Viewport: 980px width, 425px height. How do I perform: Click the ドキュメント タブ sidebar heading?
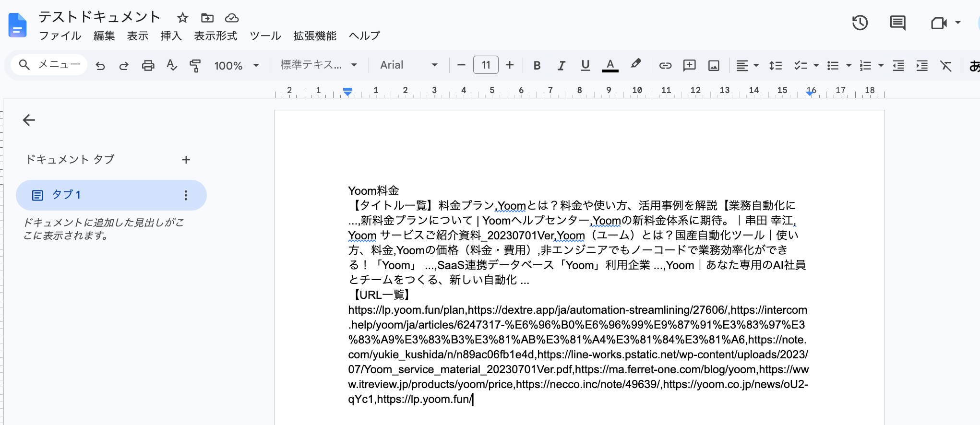click(x=70, y=159)
